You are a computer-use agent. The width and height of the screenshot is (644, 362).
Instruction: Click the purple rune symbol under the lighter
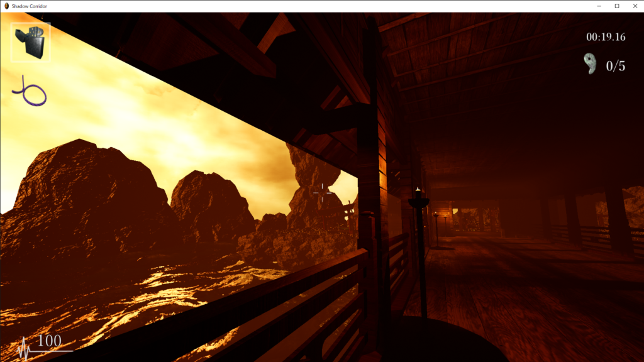point(30,92)
